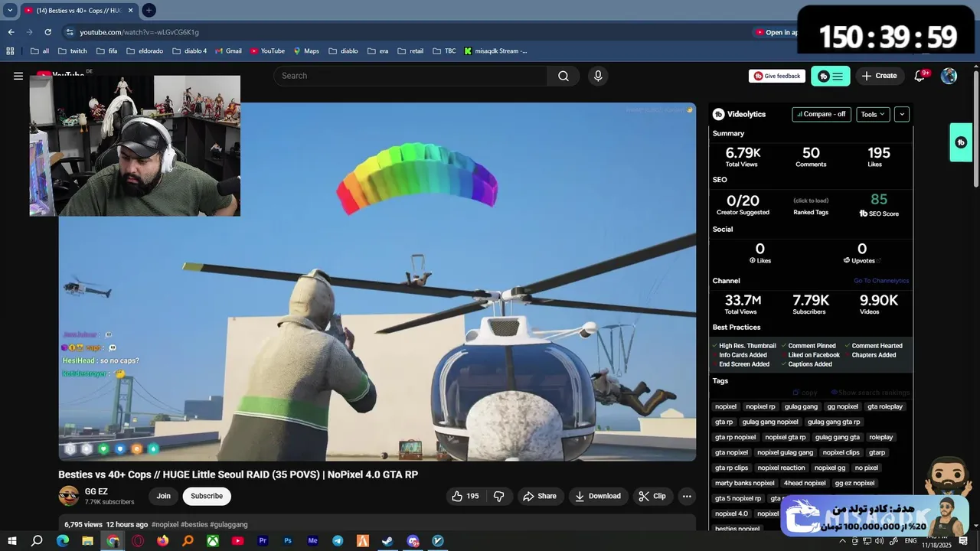Viewport: 980px width, 551px height.
Task: Open YouTube notifications bell
Action: 920,76
